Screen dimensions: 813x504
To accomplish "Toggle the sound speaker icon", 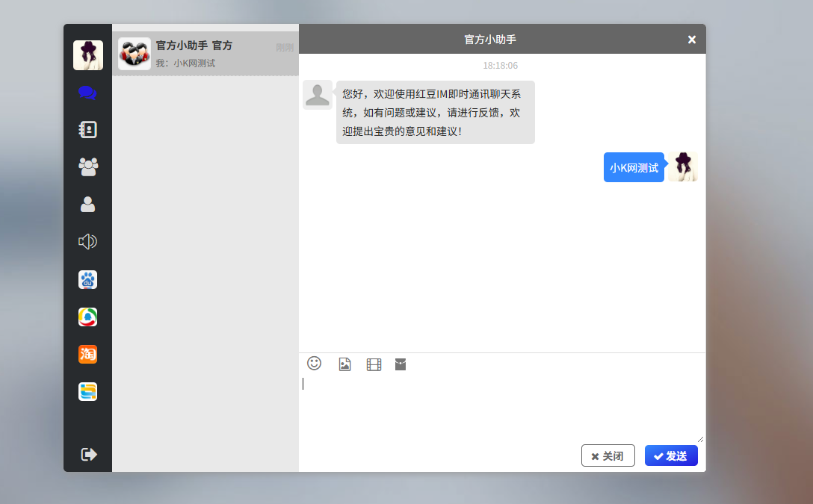I will (x=87, y=241).
